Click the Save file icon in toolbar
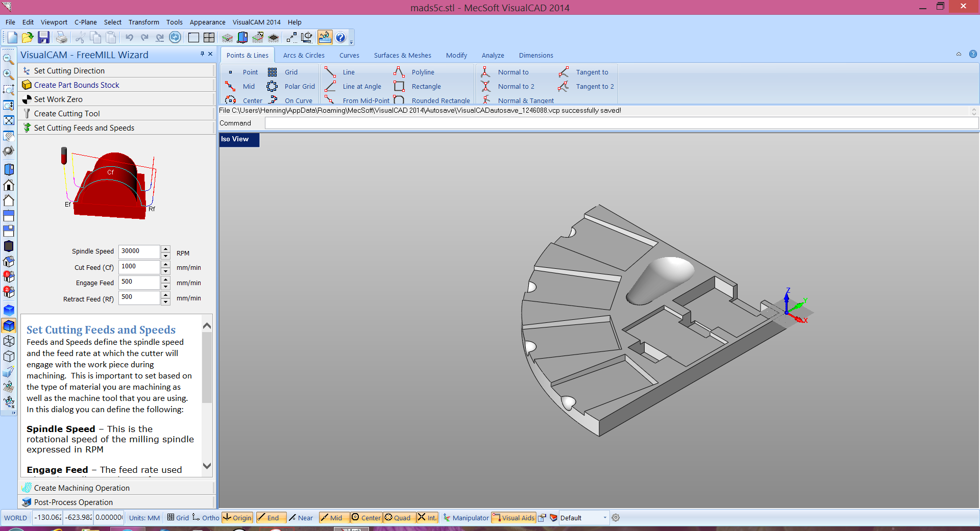This screenshot has height=531, width=980. 43,37
